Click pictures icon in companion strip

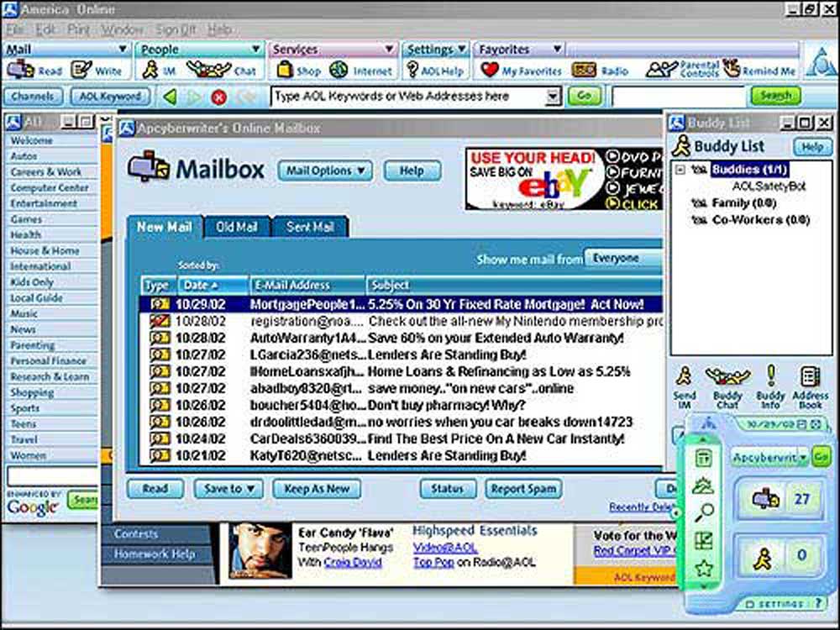[x=703, y=486]
